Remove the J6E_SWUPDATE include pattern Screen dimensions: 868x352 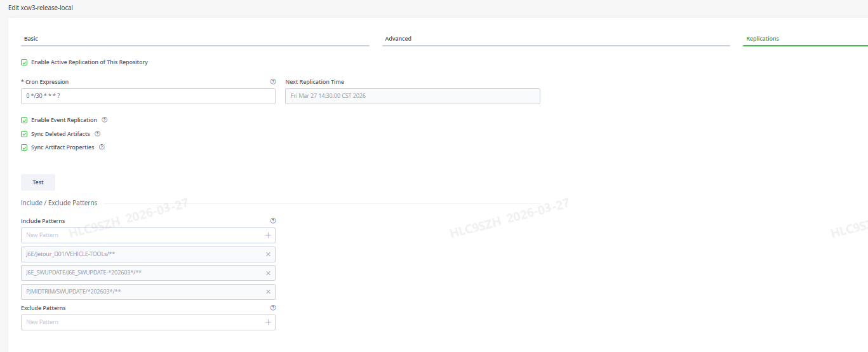[268, 273]
